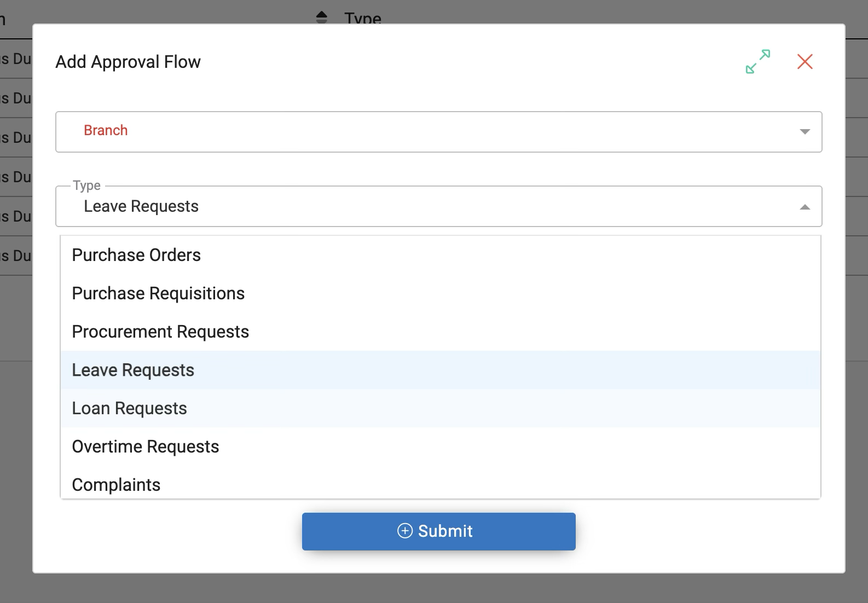868x603 pixels.
Task: Collapse the Type dropdown using its arrow
Action: coord(805,207)
